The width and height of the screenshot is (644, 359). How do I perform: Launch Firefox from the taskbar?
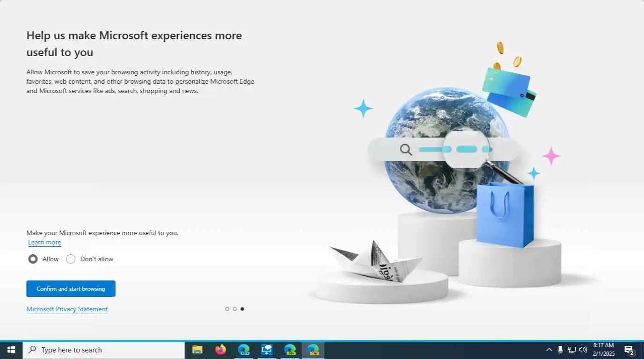(220, 350)
